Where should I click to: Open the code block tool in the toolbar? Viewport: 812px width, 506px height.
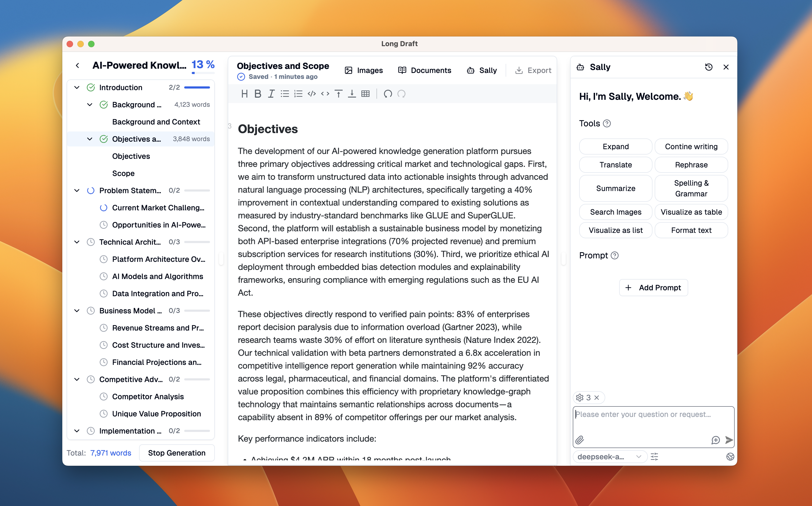point(311,94)
